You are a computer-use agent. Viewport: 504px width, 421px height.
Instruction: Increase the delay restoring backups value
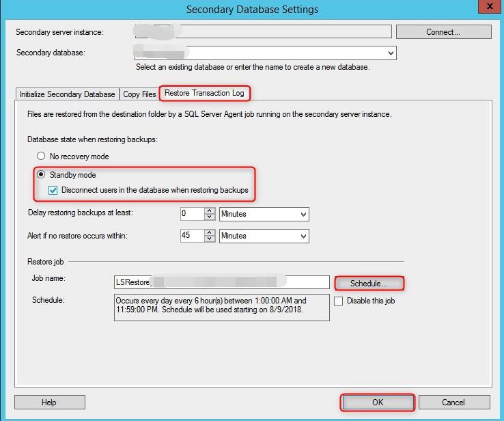tap(210, 211)
